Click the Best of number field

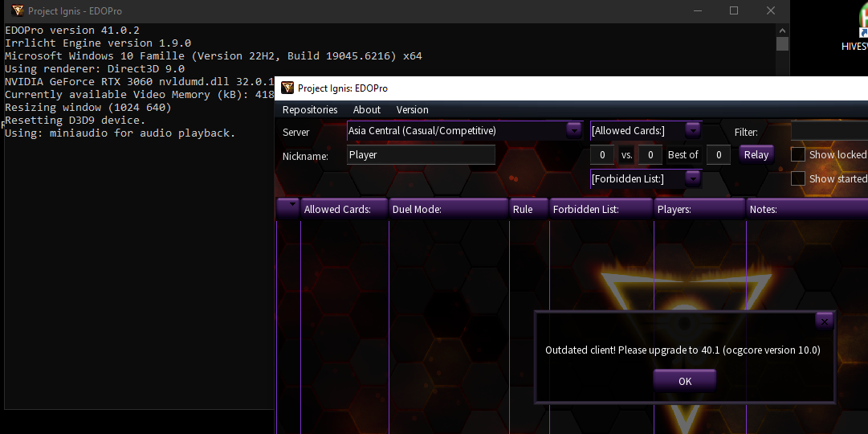pos(719,154)
